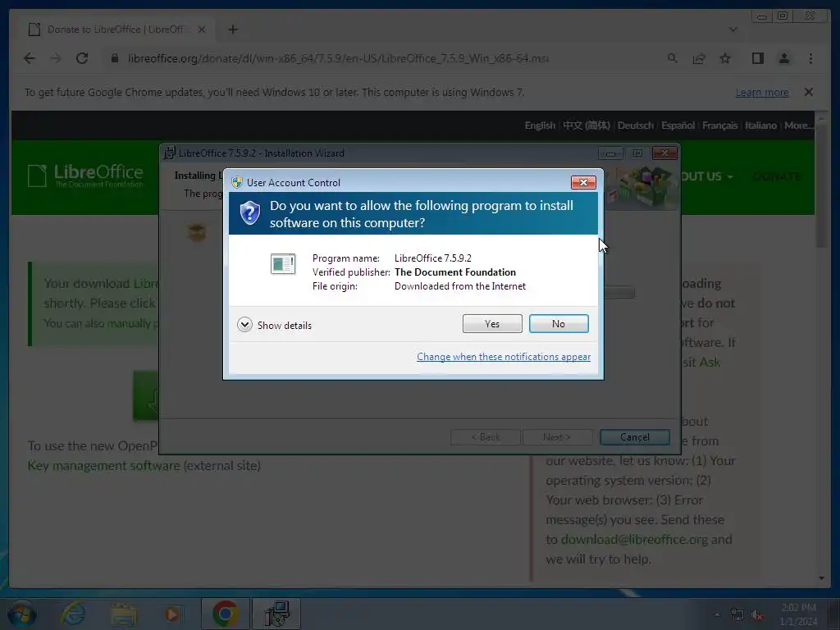
Task: Click download@libreoffice.org email link
Action: click(x=634, y=540)
